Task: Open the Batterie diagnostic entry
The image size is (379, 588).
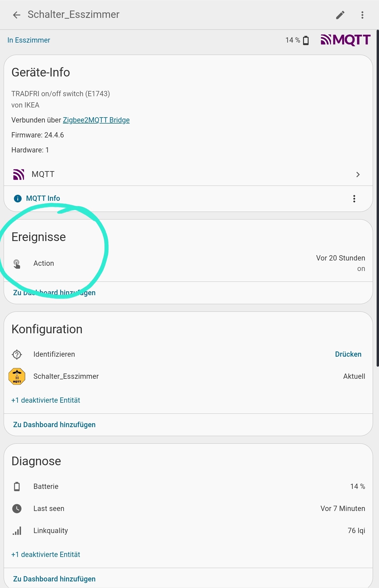Action: point(46,487)
